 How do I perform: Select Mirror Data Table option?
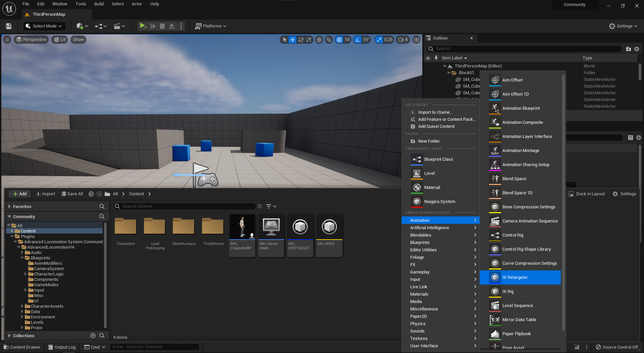(x=520, y=320)
